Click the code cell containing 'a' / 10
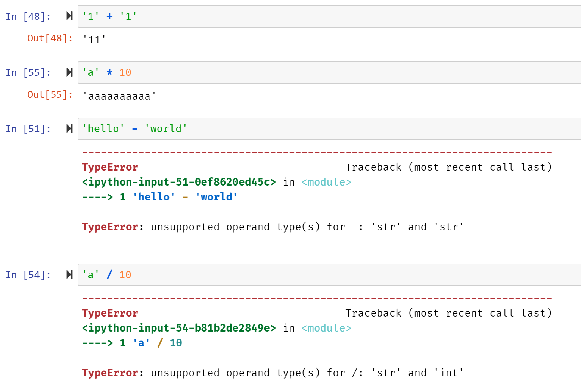Screen dimensions: 581x392 click(329, 275)
